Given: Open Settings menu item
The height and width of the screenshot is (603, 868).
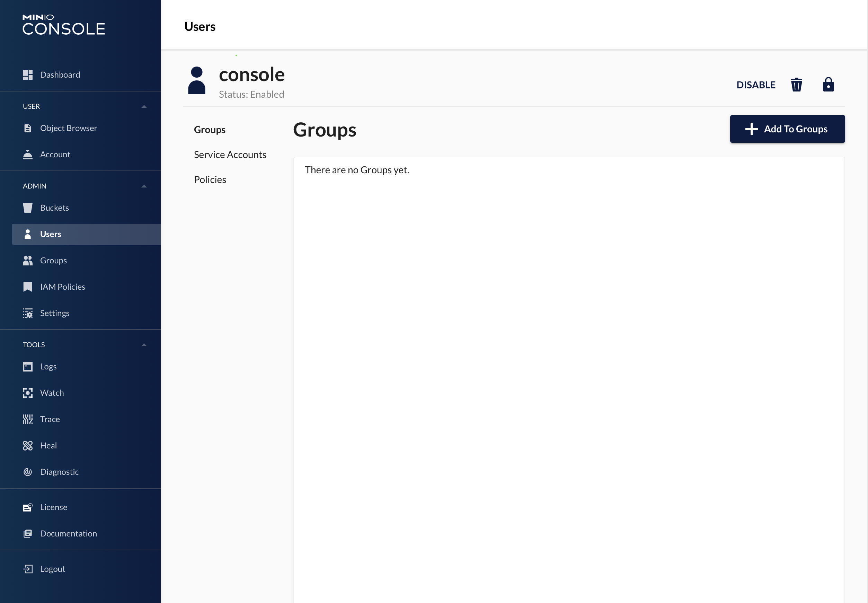Looking at the screenshot, I should click(x=55, y=313).
